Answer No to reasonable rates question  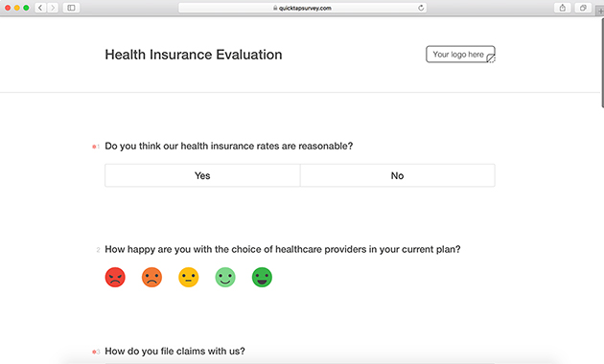coord(398,175)
